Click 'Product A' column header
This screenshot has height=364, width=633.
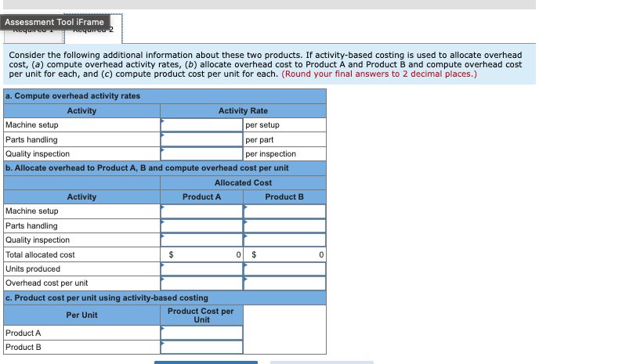pos(201,197)
